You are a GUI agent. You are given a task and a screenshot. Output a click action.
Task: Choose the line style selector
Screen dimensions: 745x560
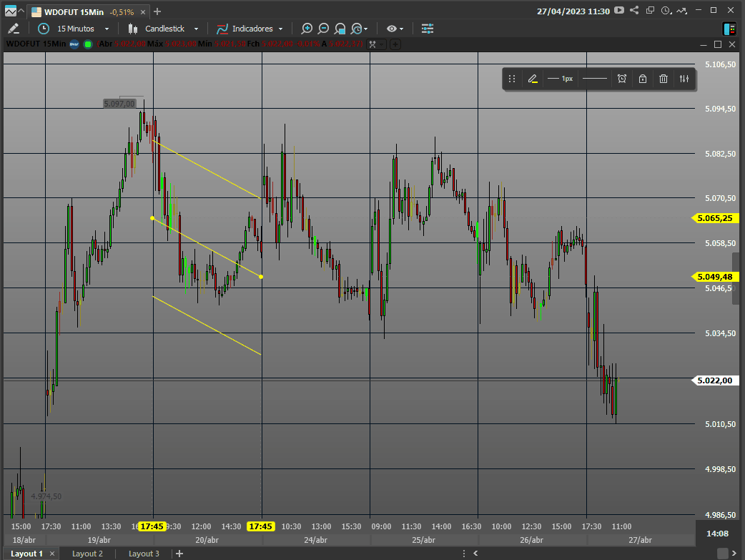[595, 79]
